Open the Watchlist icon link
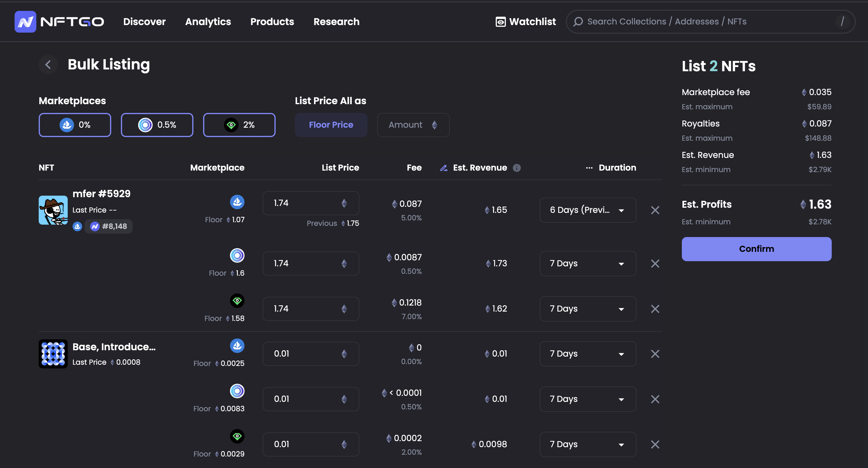The image size is (868, 468). [500, 22]
